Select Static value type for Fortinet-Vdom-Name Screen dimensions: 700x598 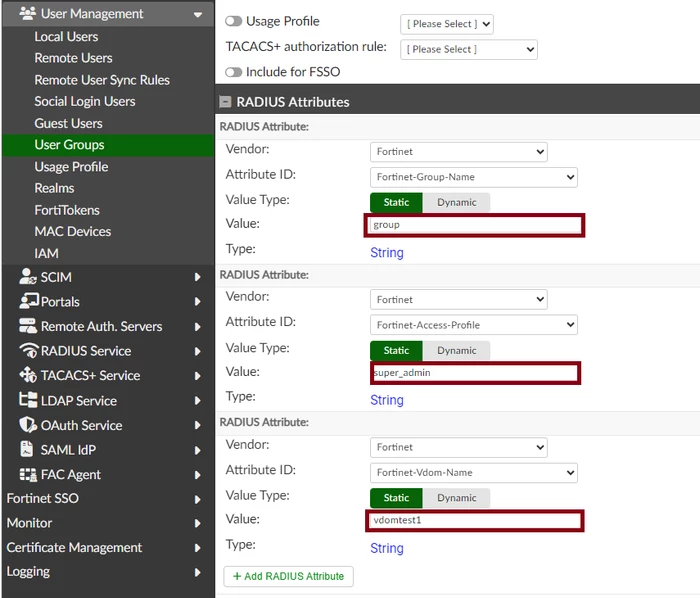click(396, 498)
